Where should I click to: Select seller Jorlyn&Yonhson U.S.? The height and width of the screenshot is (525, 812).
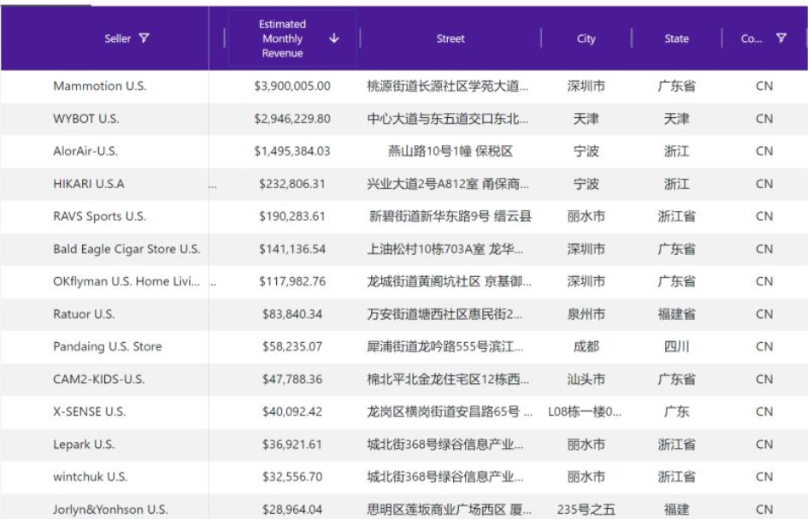point(110,510)
